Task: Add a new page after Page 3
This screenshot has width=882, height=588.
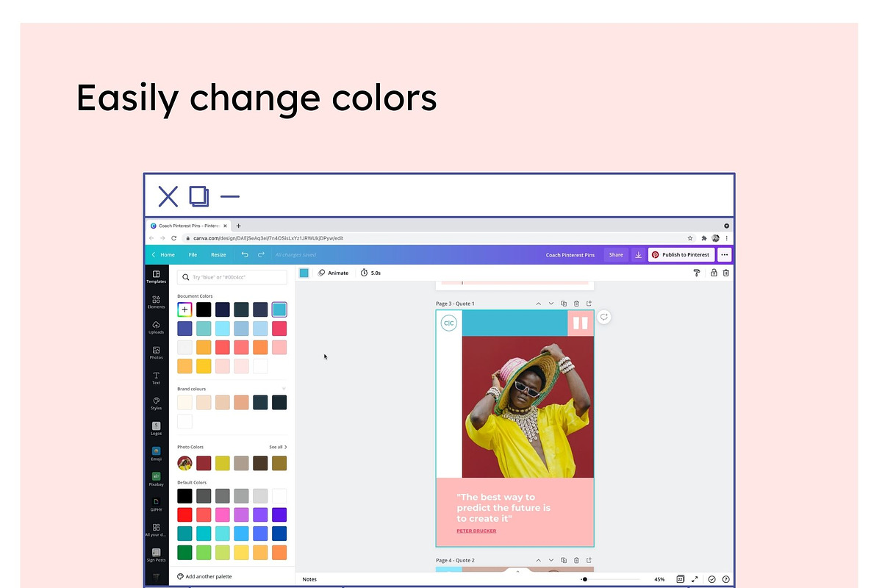Action: point(589,304)
